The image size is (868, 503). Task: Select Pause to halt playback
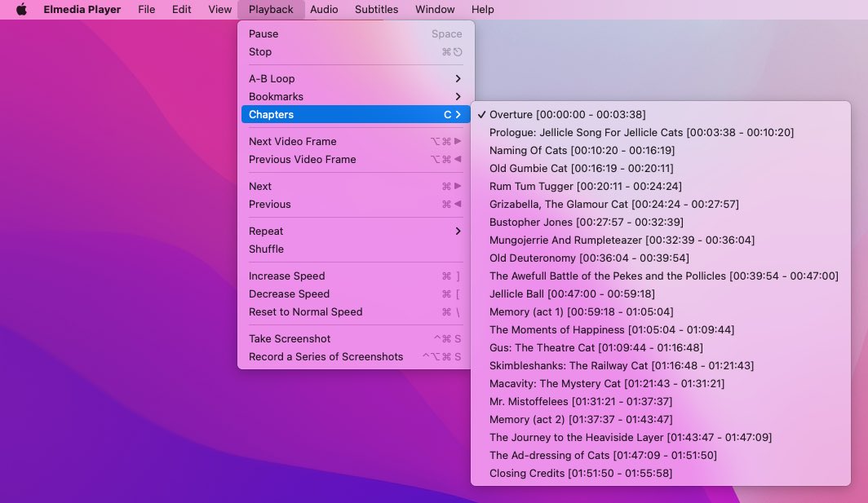point(263,33)
